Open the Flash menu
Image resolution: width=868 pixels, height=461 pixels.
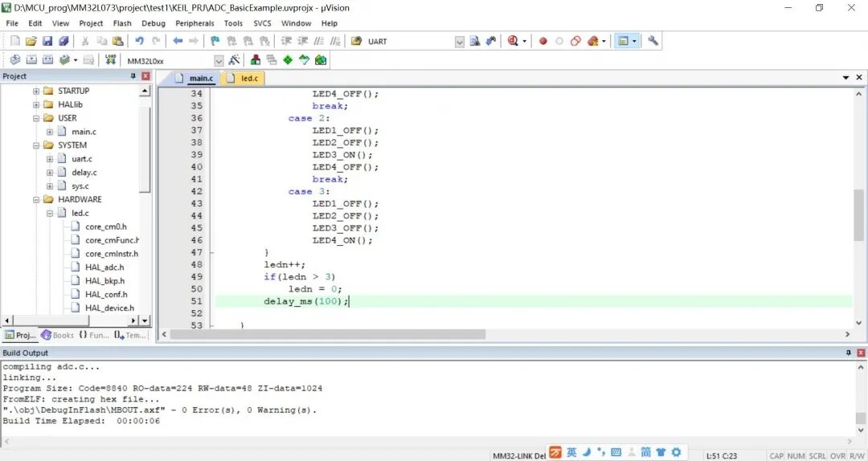(x=122, y=23)
